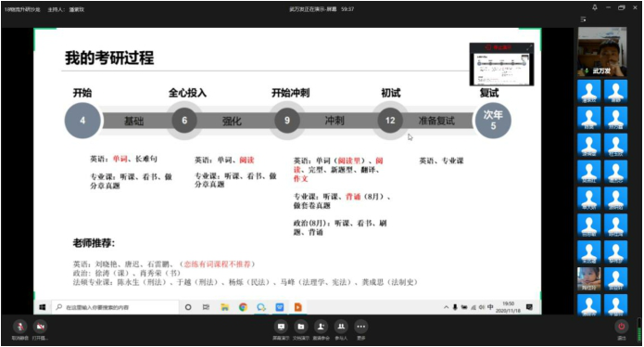This screenshot has height=347, width=644.
Task: Open the More options menu
Action: tap(361, 327)
